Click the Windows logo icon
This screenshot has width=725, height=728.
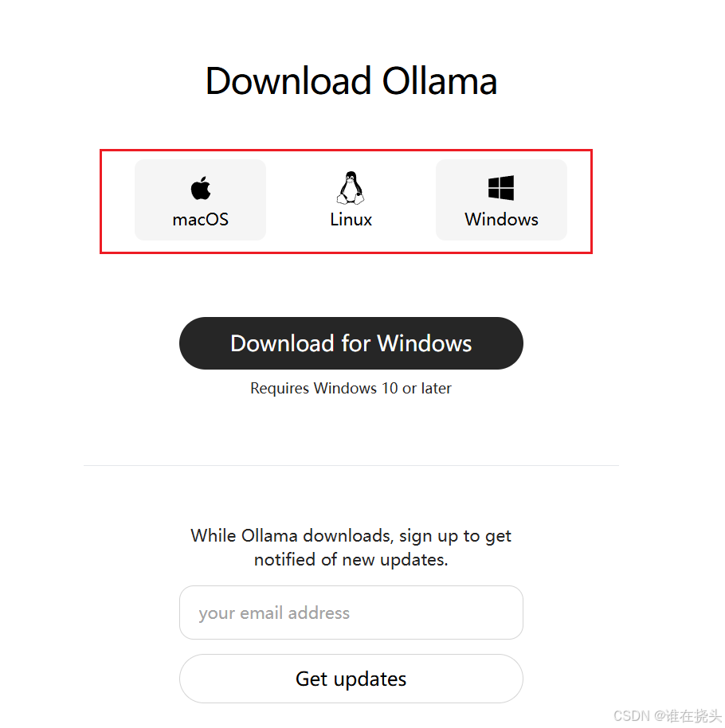[x=501, y=188]
